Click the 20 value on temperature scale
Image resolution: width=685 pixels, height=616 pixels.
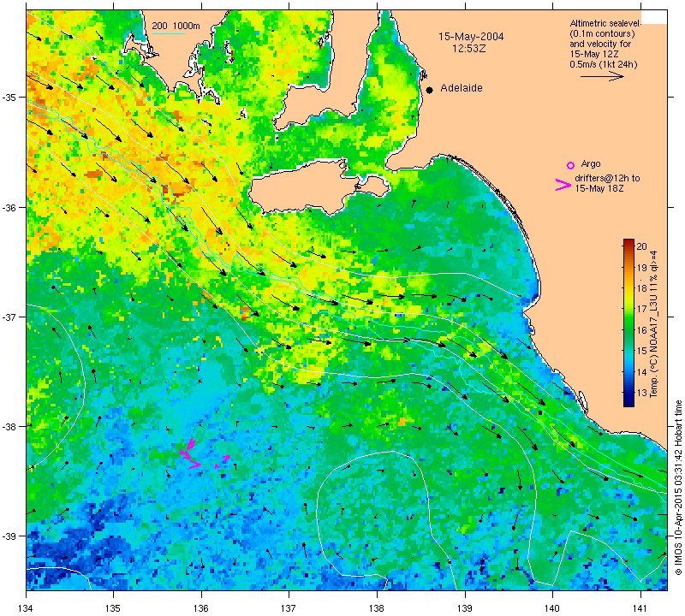pos(641,246)
